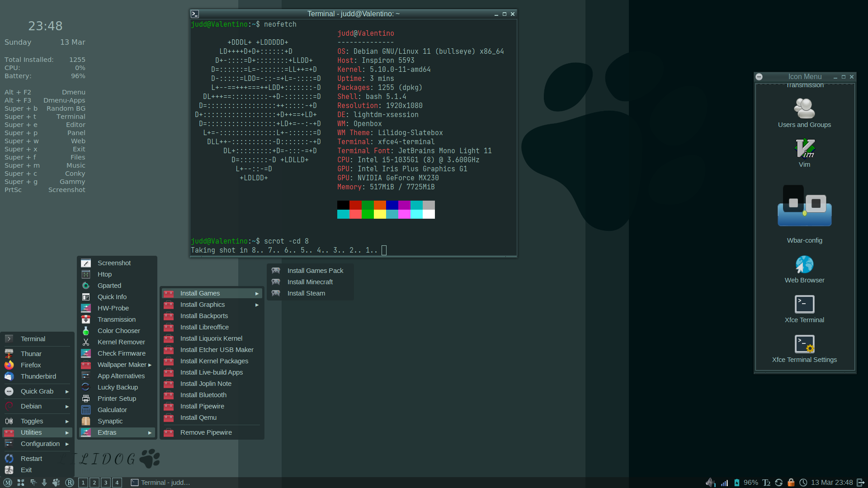Click the 13 Mar 23:48 taskbar clock

[x=832, y=483]
